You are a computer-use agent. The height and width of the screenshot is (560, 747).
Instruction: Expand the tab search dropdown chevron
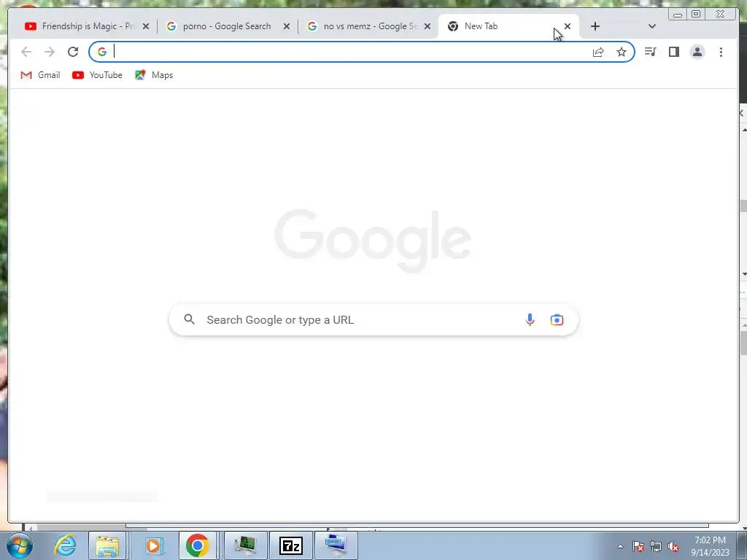(x=652, y=27)
